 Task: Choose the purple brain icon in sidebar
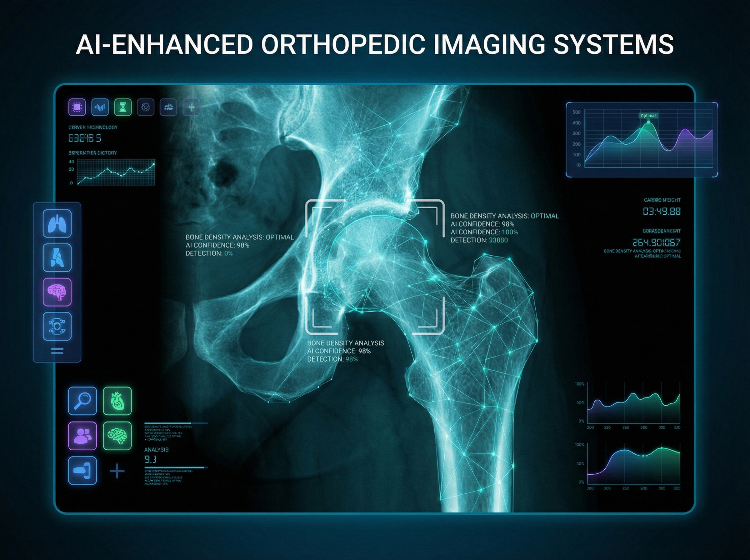pos(57,292)
